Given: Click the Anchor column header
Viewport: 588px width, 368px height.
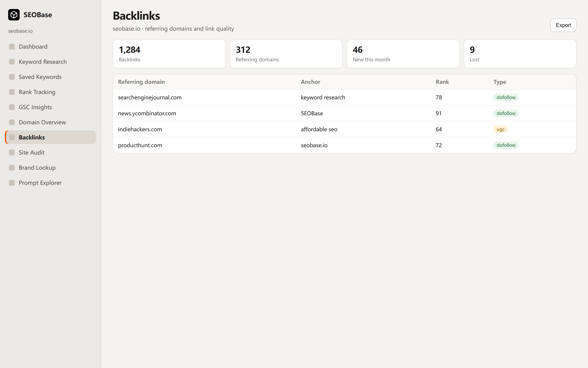Looking at the screenshot, I should 311,82.
